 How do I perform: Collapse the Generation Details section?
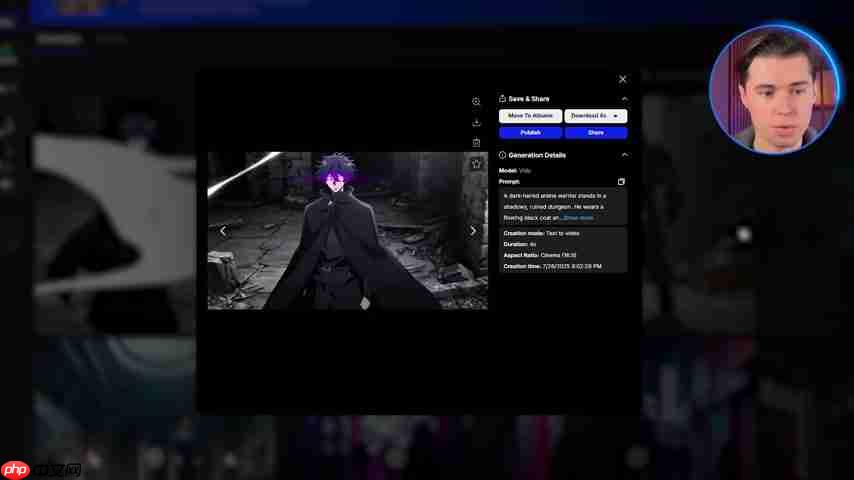coord(624,155)
